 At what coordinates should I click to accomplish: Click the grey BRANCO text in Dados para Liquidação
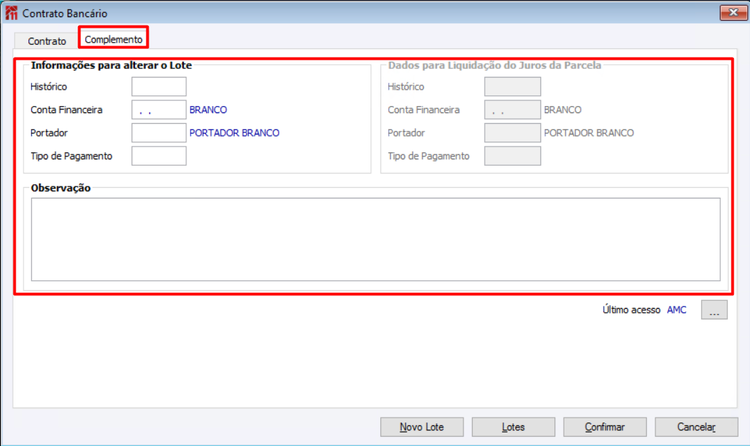point(562,110)
